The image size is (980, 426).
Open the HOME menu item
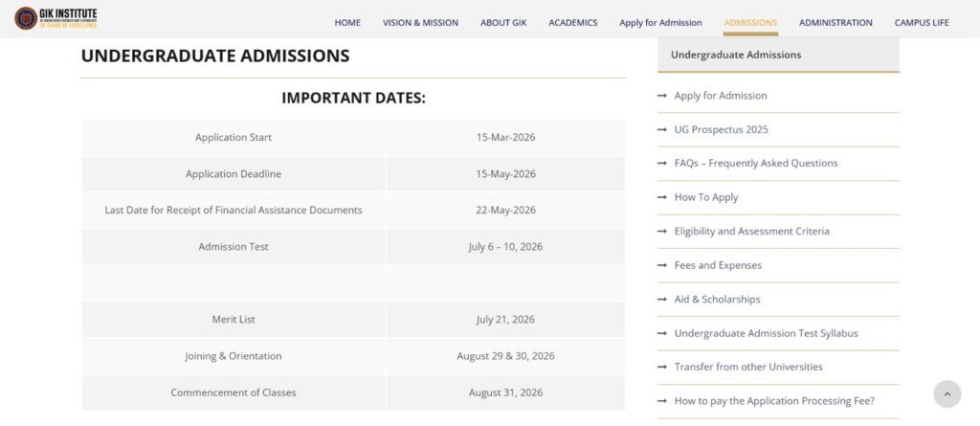click(x=347, y=22)
